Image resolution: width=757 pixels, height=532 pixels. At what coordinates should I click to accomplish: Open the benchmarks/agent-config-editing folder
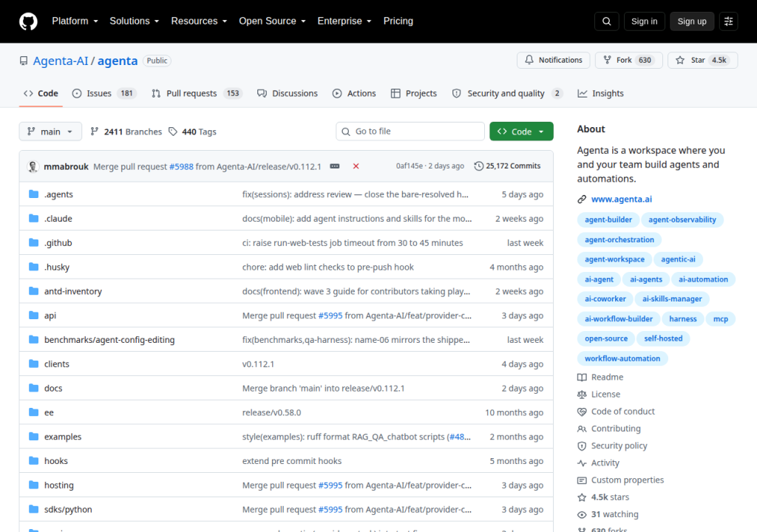tap(109, 340)
